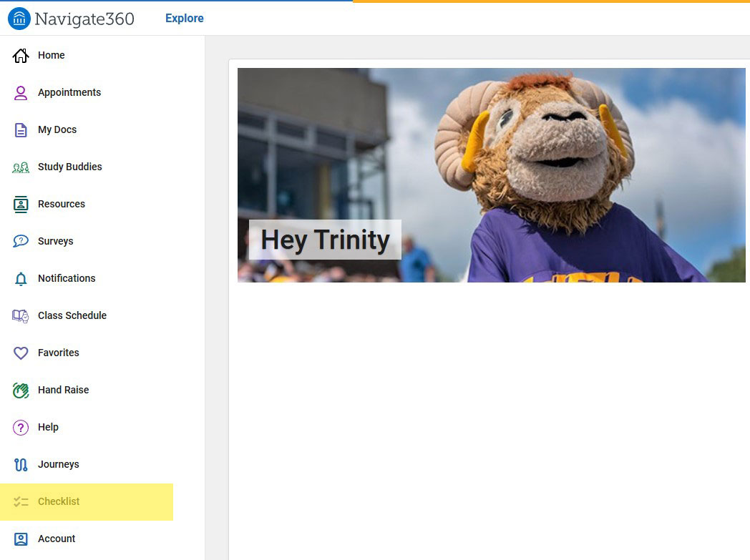The image size is (750, 560).
Task: Click the Help question mark icon
Action: [x=21, y=428]
